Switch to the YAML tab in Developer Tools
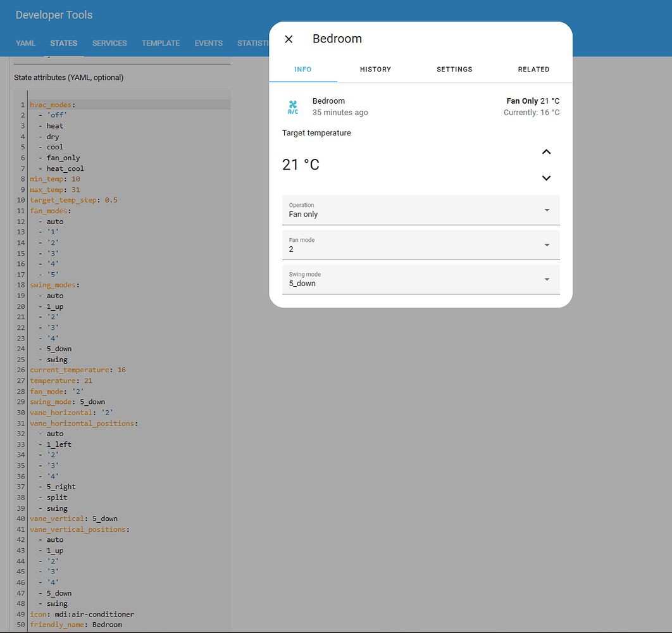 coord(25,43)
